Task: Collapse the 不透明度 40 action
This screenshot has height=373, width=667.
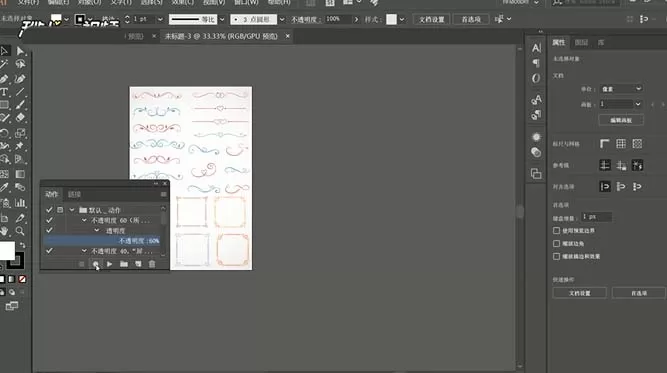Action: point(84,251)
